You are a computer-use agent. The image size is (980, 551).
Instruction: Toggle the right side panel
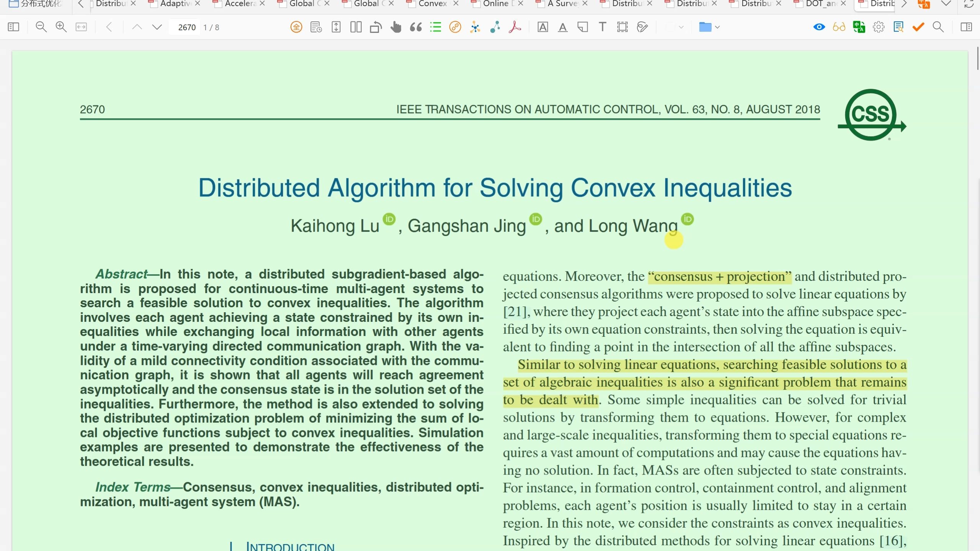966,27
